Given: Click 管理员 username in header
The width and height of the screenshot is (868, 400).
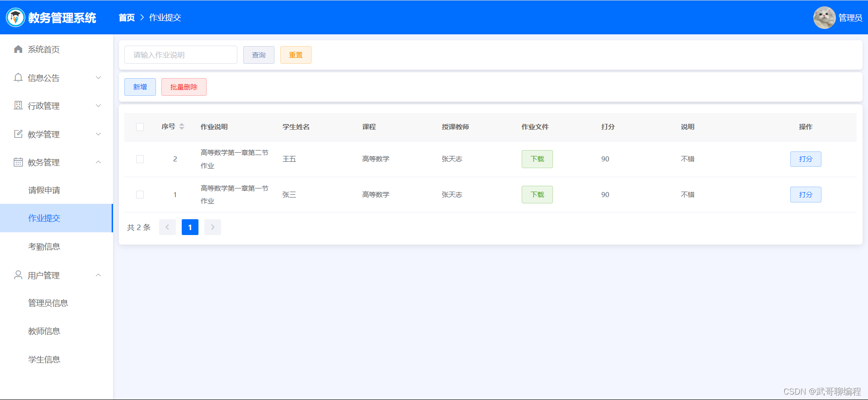Looking at the screenshot, I should (x=850, y=18).
